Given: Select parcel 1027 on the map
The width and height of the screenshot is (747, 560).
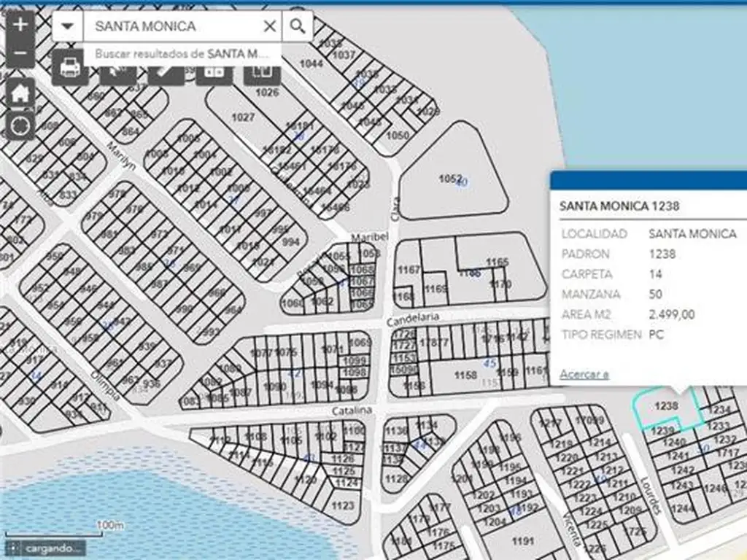Looking at the screenshot, I should 242,117.
